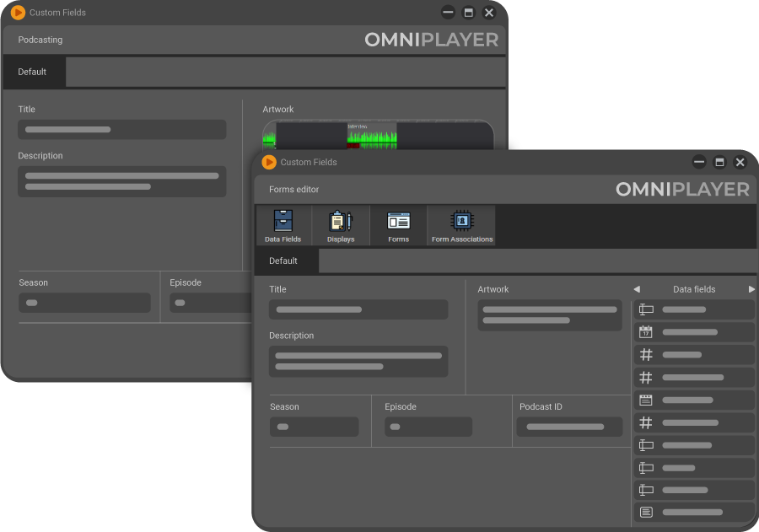Go to previous Data fields page arrow
Screen dimensions: 759x532
[x=637, y=289]
